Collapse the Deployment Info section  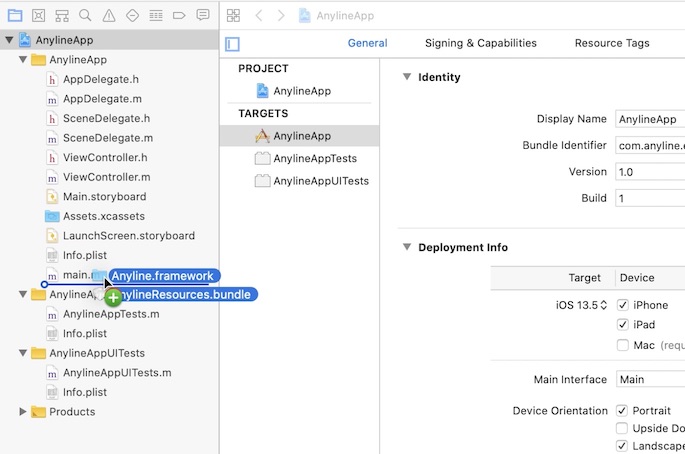[x=407, y=248]
